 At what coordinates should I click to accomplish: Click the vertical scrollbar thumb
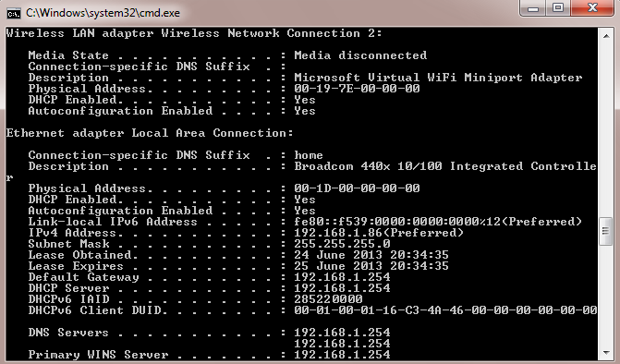point(606,231)
